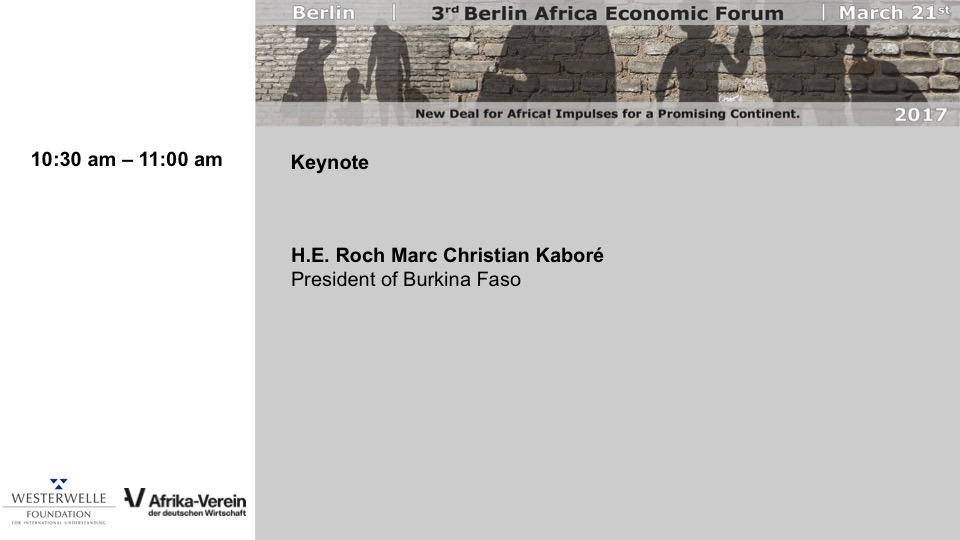Select the "President of Burkina Faso" subtitle

tap(405, 279)
